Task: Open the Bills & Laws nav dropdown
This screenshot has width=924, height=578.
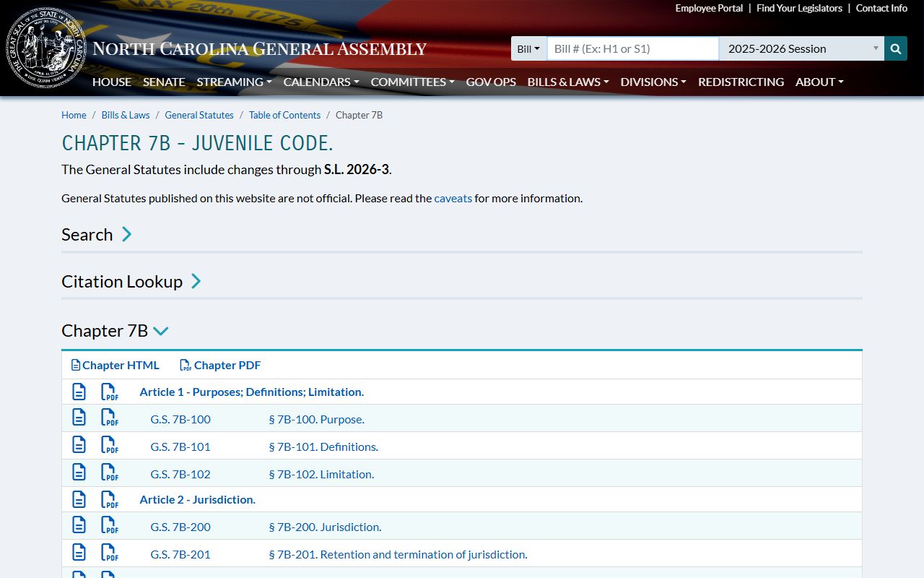Action: pos(568,82)
